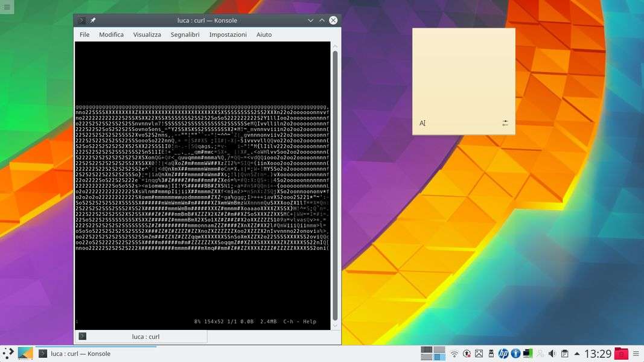Open the volume speaker tray icon
The height and width of the screenshot is (362, 644).
point(552,354)
